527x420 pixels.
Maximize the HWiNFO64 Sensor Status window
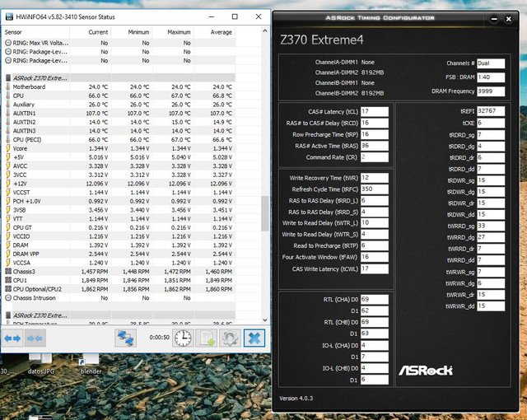pyautogui.click(x=235, y=16)
